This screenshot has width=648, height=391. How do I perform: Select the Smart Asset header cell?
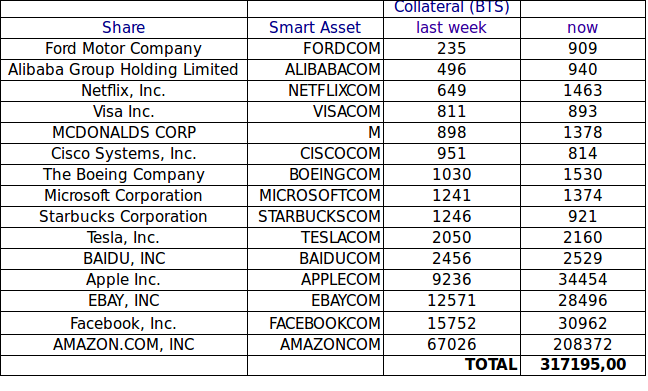[x=315, y=28]
